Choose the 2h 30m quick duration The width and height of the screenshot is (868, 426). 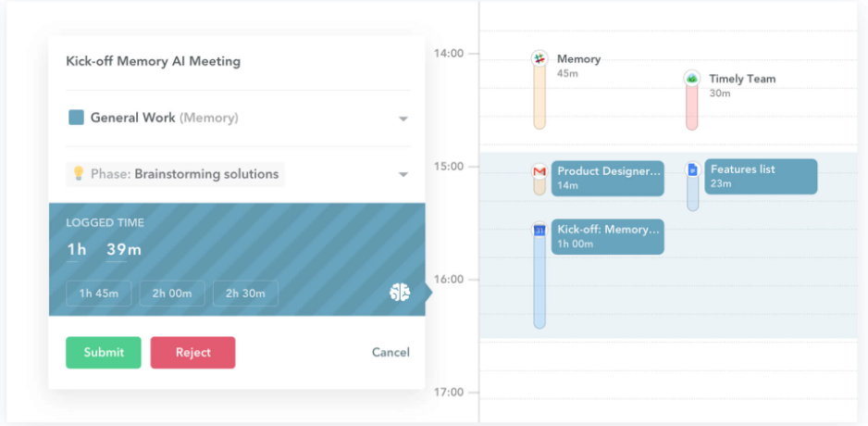245,293
